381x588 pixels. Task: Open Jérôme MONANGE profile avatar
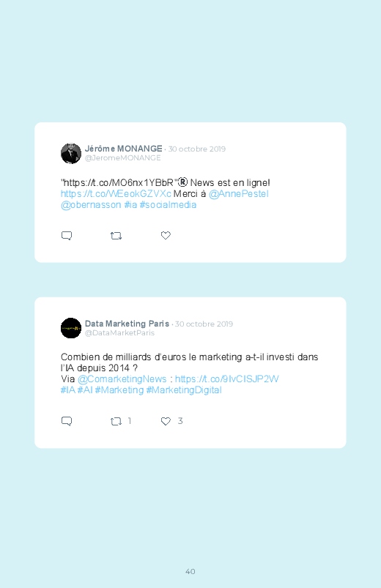pyautogui.click(x=71, y=153)
